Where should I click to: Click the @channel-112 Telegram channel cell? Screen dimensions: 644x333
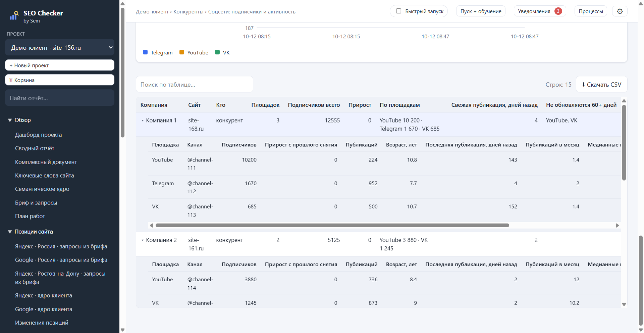[x=200, y=187]
